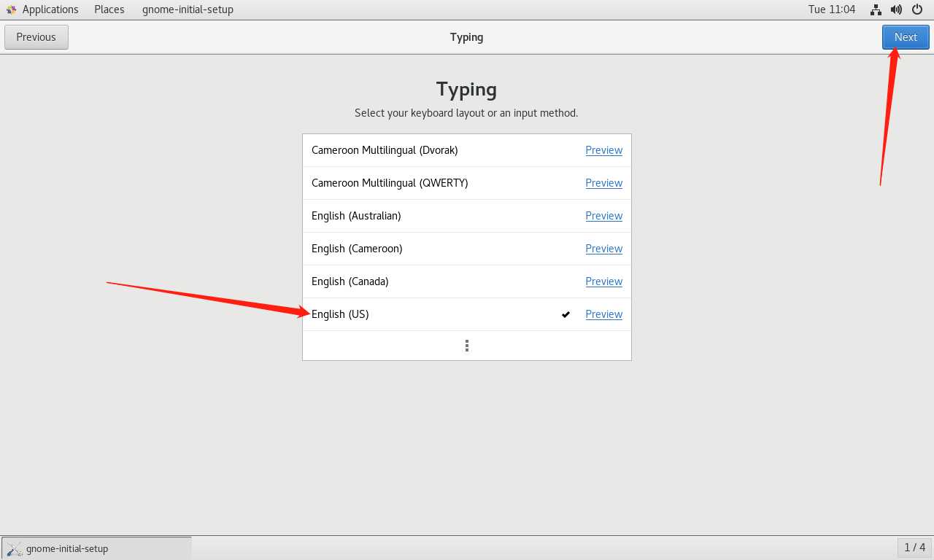
Task: Choose English (Australian) keyboard layout
Action: coord(467,216)
